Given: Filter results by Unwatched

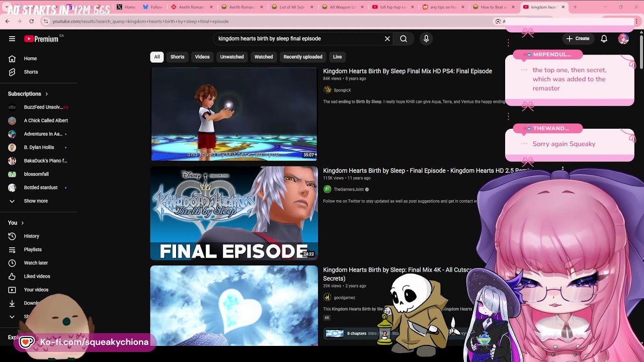Looking at the screenshot, I should coord(232,57).
